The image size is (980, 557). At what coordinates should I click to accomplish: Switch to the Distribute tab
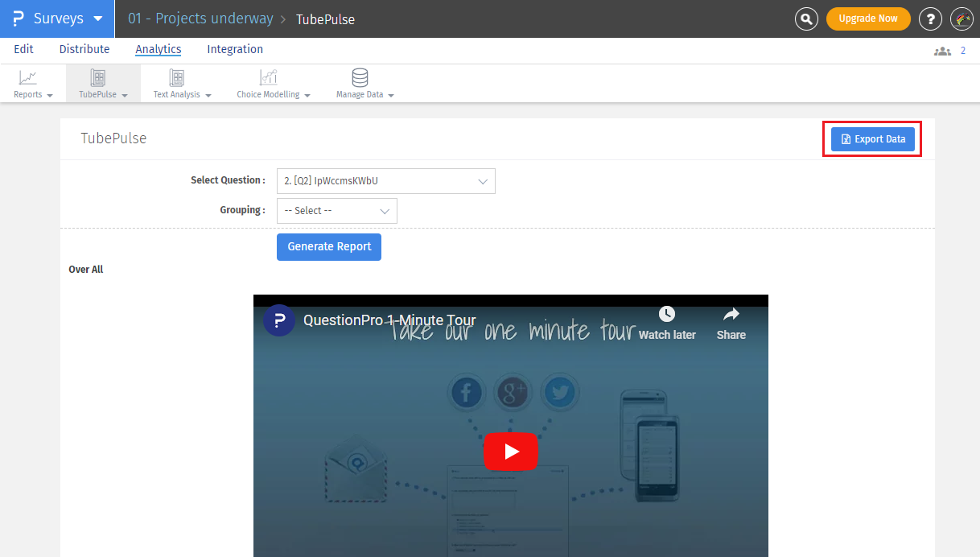(x=84, y=49)
